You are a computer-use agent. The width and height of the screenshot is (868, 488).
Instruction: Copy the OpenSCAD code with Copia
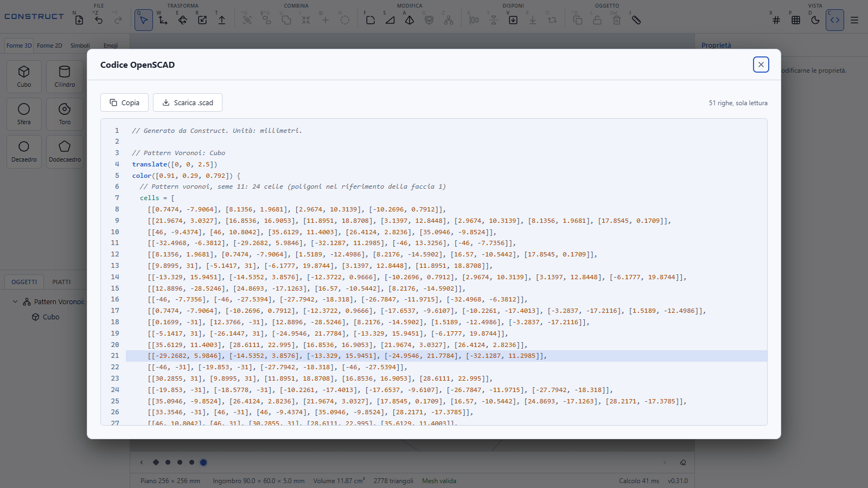(124, 102)
